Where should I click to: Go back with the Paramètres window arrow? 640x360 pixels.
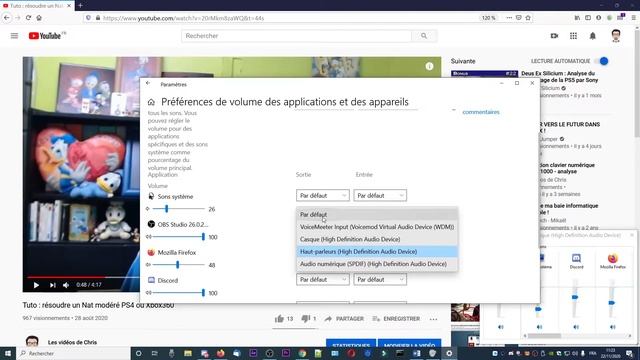pyautogui.click(x=148, y=84)
